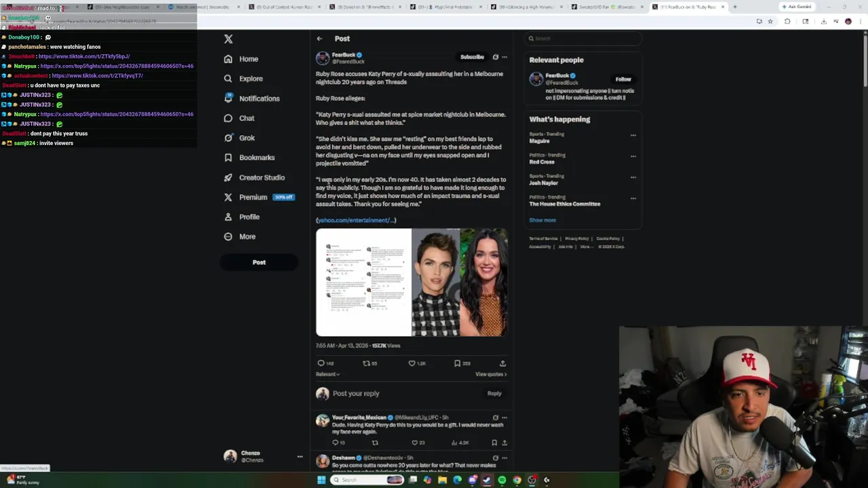The image size is (868, 488).
Task: Click Show more under What's happening
Action: click(x=542, y=220)
